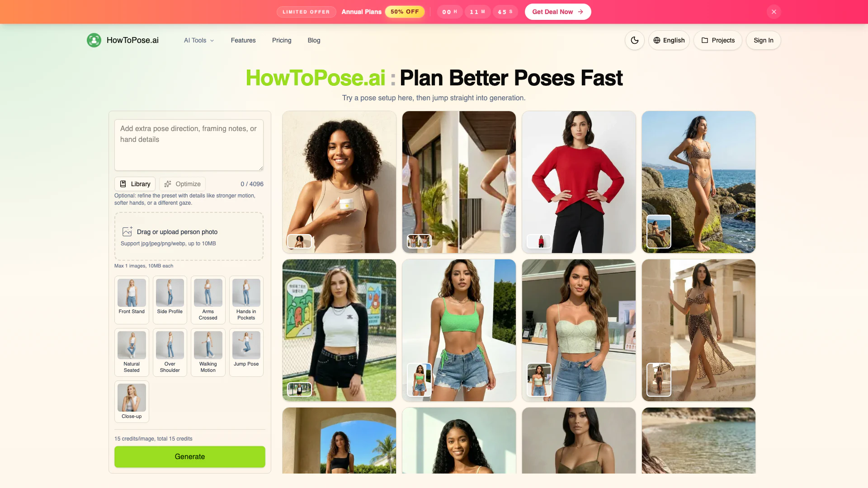This screenshot has height=488, width=868.
Task: Open the Pricing page
Action: coord(282,40)
